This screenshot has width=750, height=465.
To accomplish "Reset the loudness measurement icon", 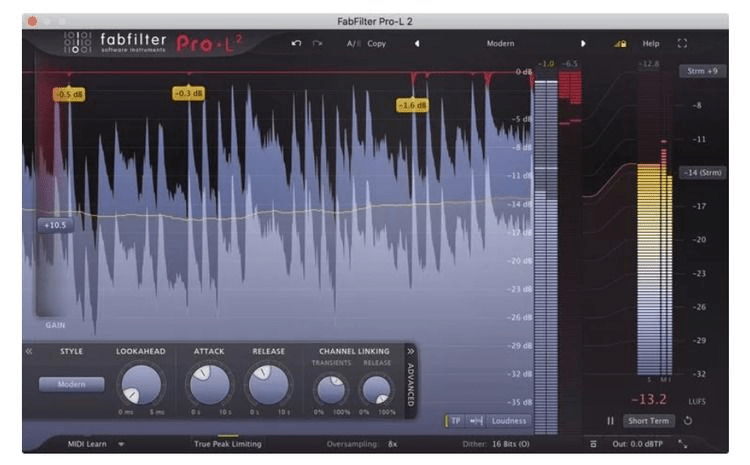I will (x=688, y=421).
